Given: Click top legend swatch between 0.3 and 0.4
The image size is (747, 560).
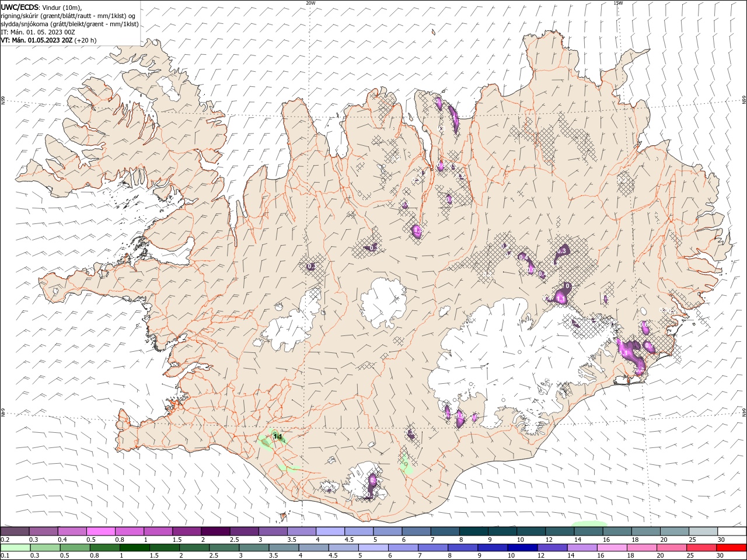Looking at the screenshot, I should (x=43, y=531).
